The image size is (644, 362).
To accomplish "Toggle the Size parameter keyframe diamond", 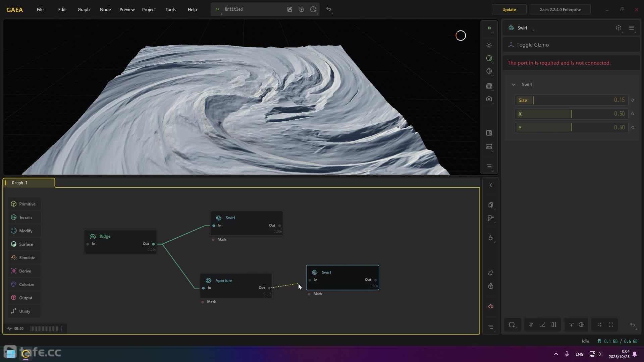I will click(x=633, y=100).
